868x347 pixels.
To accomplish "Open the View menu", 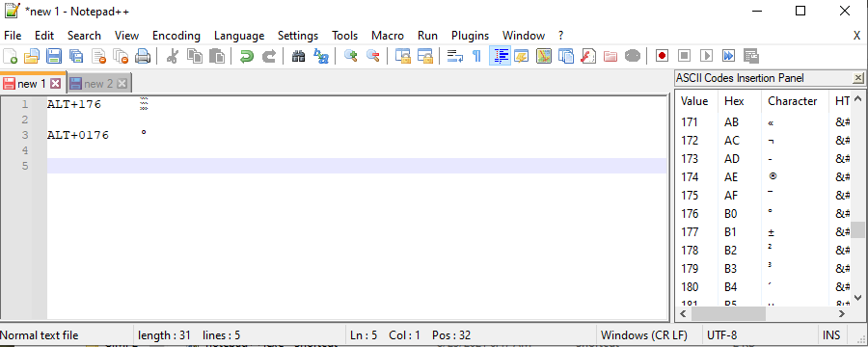I will coord(126,36).
